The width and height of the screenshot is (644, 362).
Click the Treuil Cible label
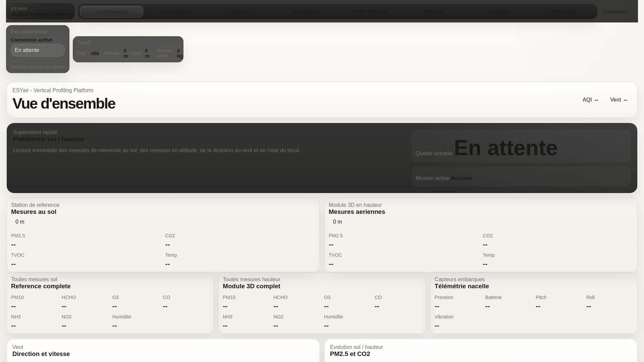coord(135,53)
